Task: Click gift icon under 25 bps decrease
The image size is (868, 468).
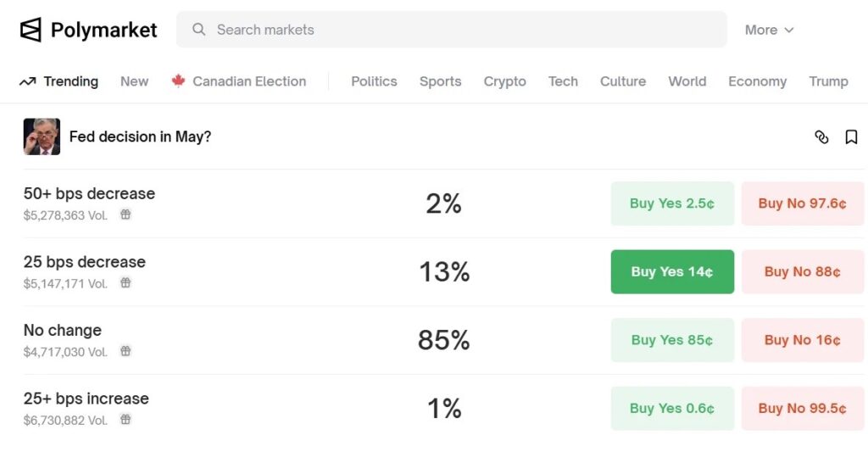Action: [125, 283]
